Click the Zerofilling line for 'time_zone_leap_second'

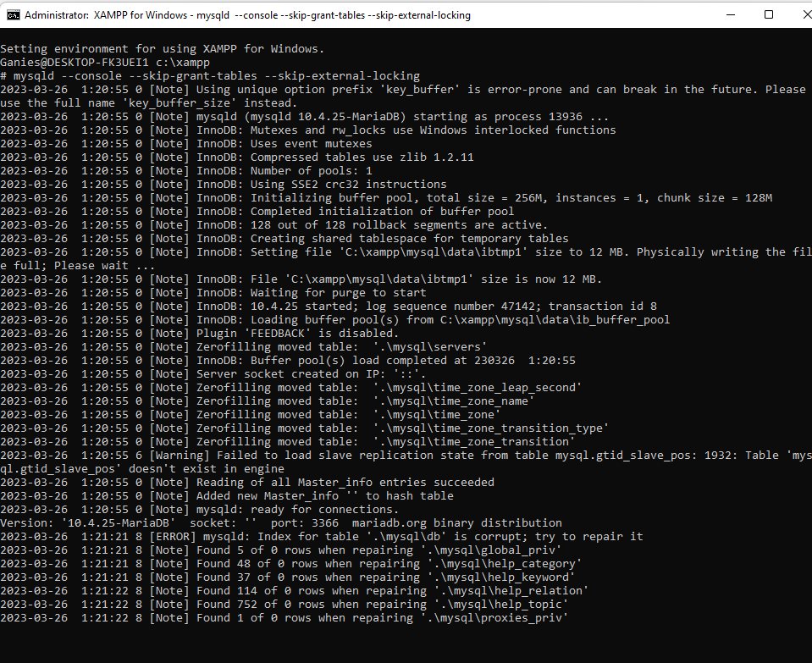click(x=291, y=388)
